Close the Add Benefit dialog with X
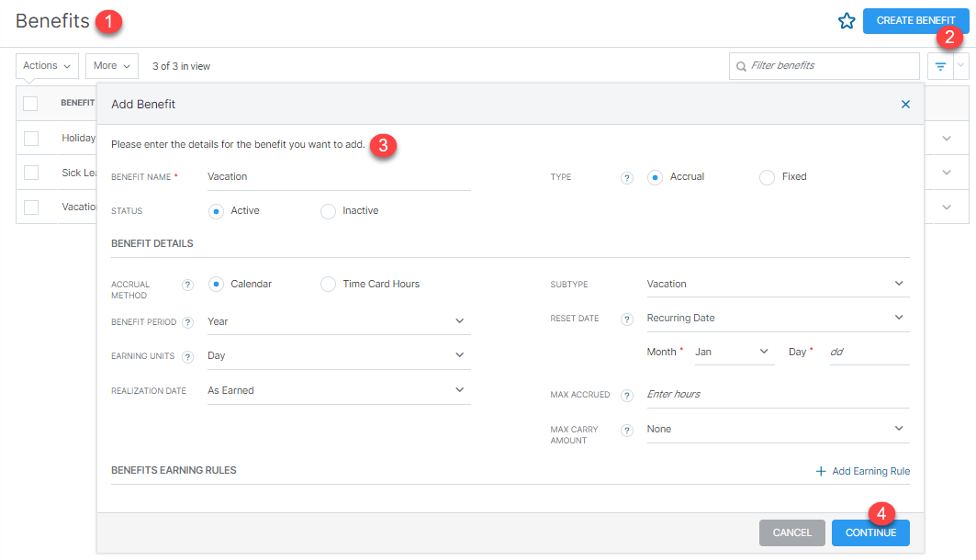 (x=905, y=105)
